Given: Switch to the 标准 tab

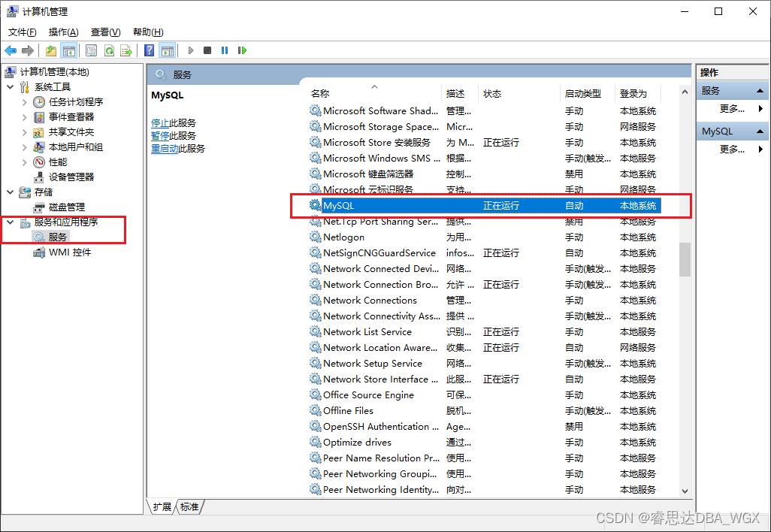Looking at the screenshot, I should point(189,506).
